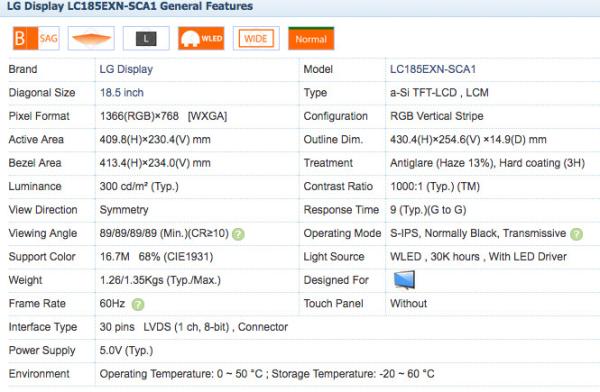Select the operating temperature environment value
Viewport: 600px width, 392px height.
(x=267, y=374)
